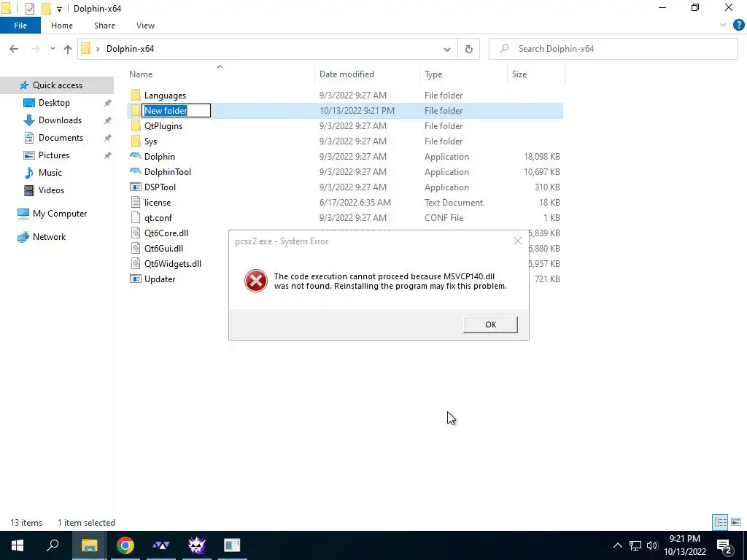Select the Updater application icon

(x=136, y=279)
